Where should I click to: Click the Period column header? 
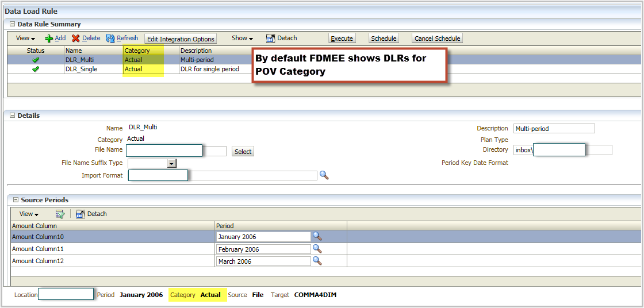281,226
